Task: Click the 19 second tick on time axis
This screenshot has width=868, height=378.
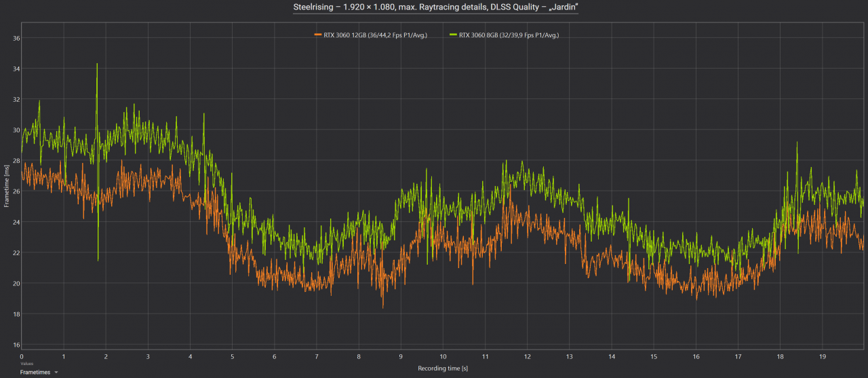Action: tap(822, 356)
